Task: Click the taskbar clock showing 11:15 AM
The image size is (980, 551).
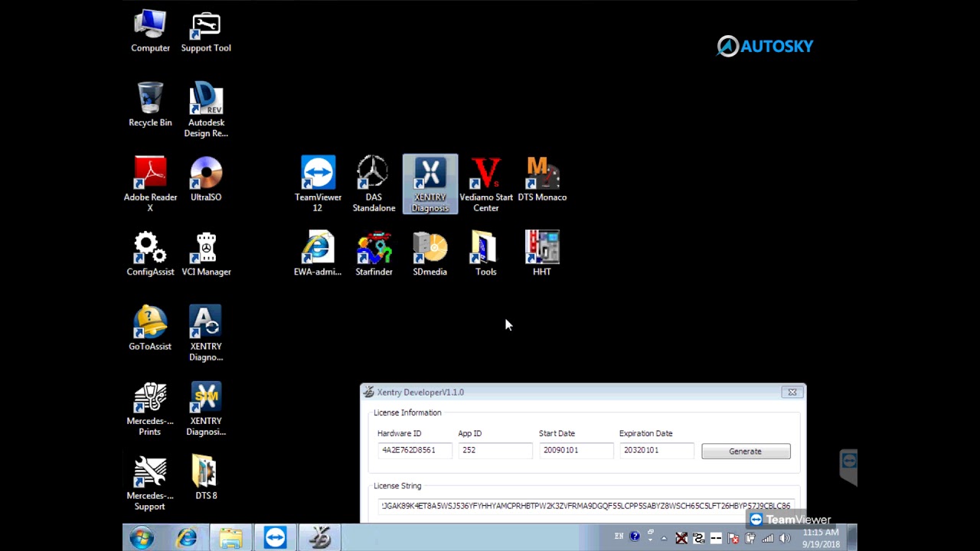Action: [821, 538]
